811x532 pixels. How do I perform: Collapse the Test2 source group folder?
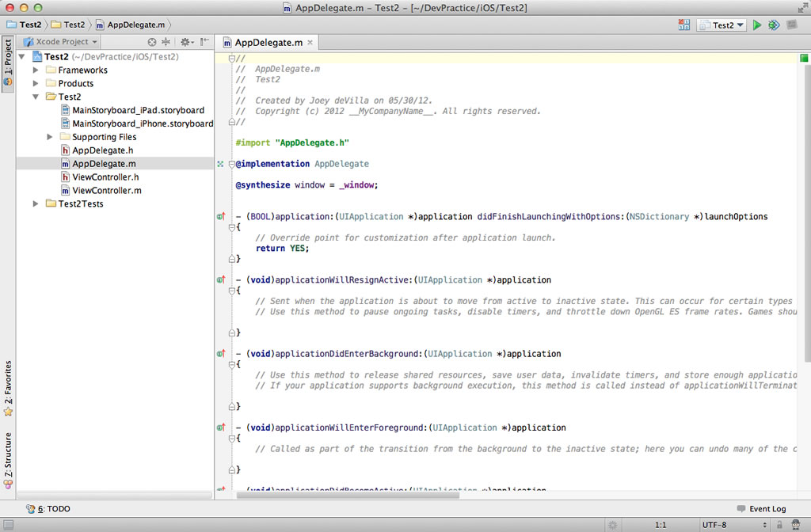[35, 97]
